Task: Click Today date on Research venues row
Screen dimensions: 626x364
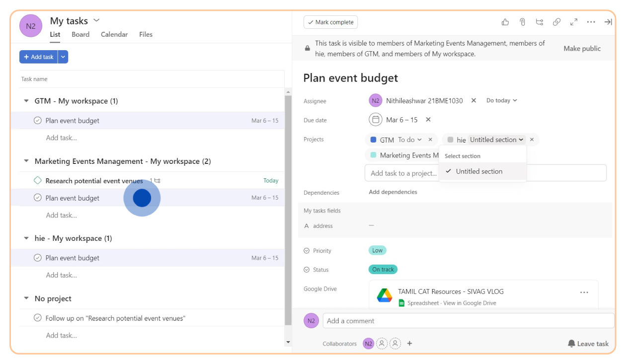Action: pyautogui.click(x=271, y=181)
